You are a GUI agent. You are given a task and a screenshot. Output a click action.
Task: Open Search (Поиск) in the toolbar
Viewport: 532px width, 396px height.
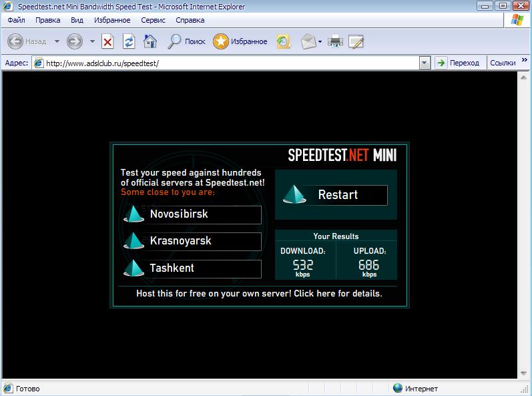pos(186,41)
